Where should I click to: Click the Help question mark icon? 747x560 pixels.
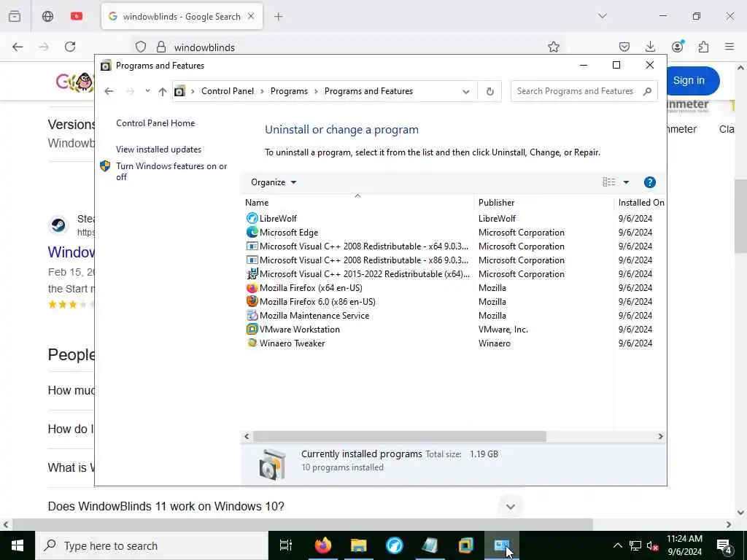649,182
